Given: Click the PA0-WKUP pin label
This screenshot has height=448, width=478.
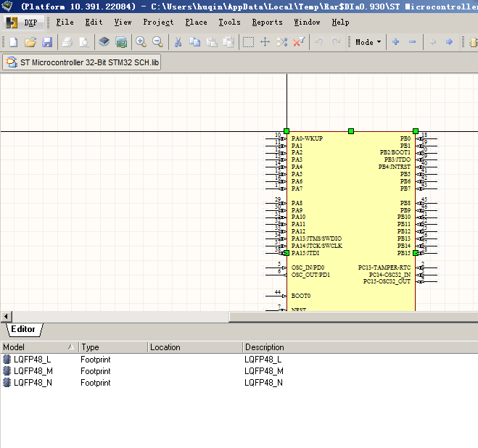Looking at the screenshot, I should [x=307, y=138].
